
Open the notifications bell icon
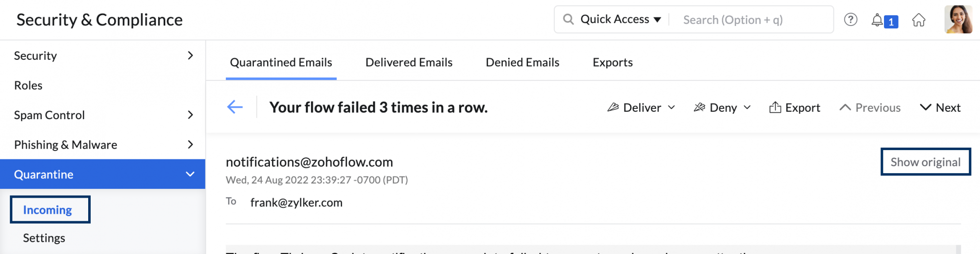(877, 20)
